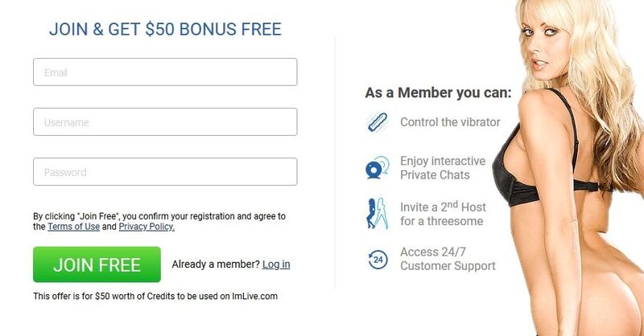Follow the Log in link
The width and height of the screenshot is (644, 336).
(x=276, y=264)
